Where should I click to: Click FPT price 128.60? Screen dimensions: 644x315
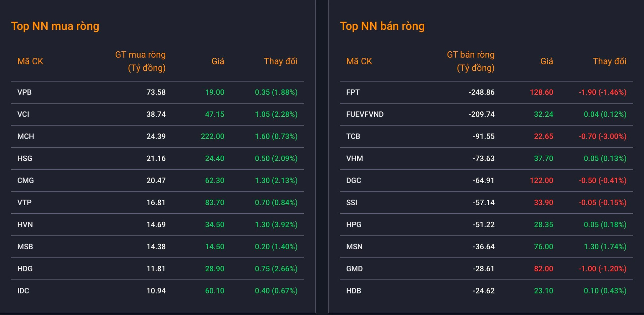tap(542, 92)
